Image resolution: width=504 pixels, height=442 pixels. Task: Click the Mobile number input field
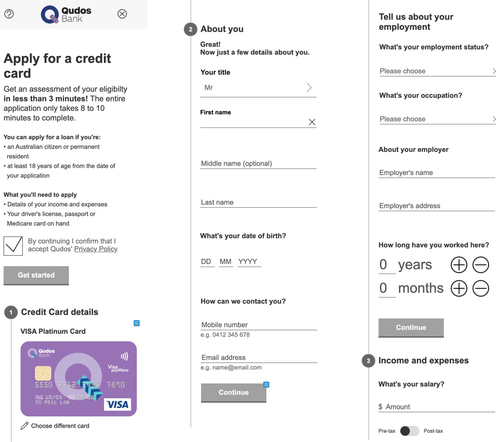pos(259,325)
